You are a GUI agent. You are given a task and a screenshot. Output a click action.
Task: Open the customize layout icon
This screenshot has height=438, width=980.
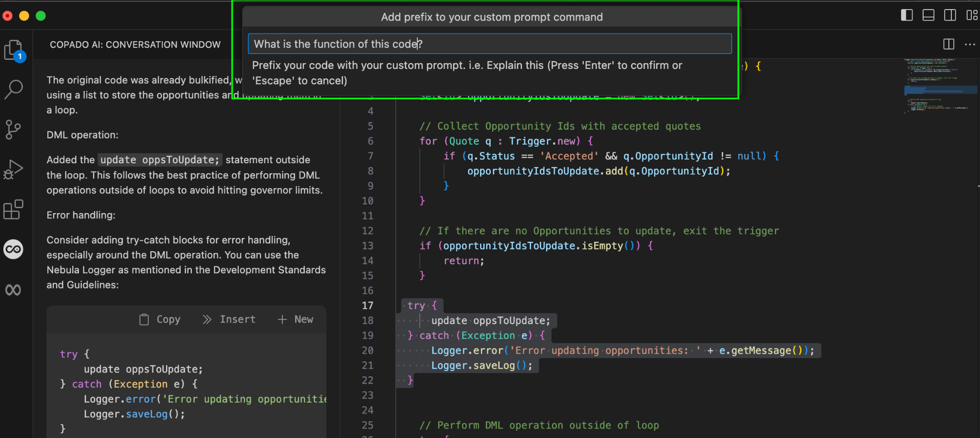click(972, 15)
